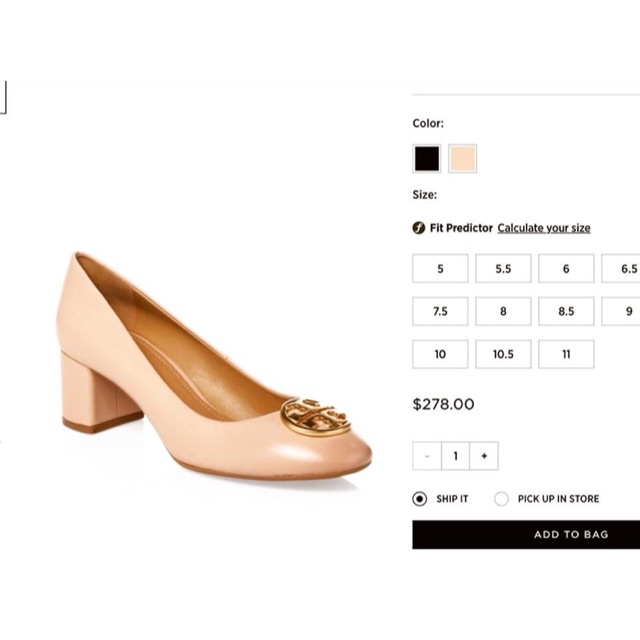Choose shoe size 5.5
640x640 pixels.
coord(503,269)
